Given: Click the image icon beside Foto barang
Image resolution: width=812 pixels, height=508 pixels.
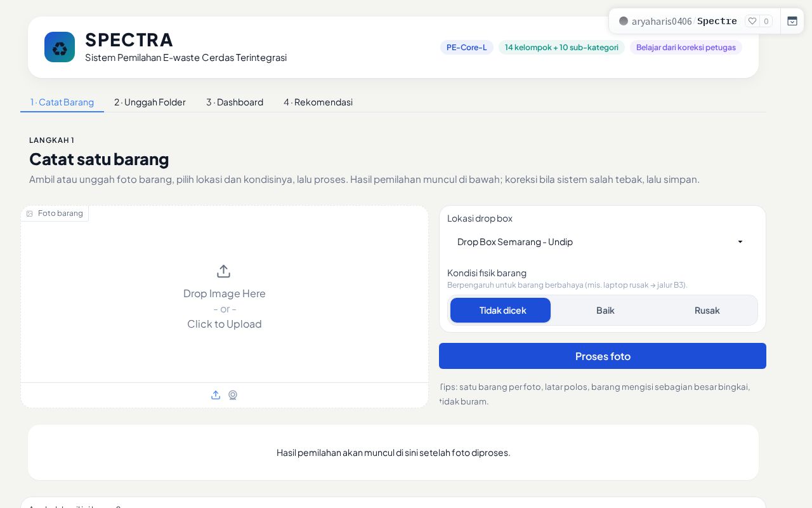Looking at the screenshot, I should pyautogui.click(x=29, y=213).
